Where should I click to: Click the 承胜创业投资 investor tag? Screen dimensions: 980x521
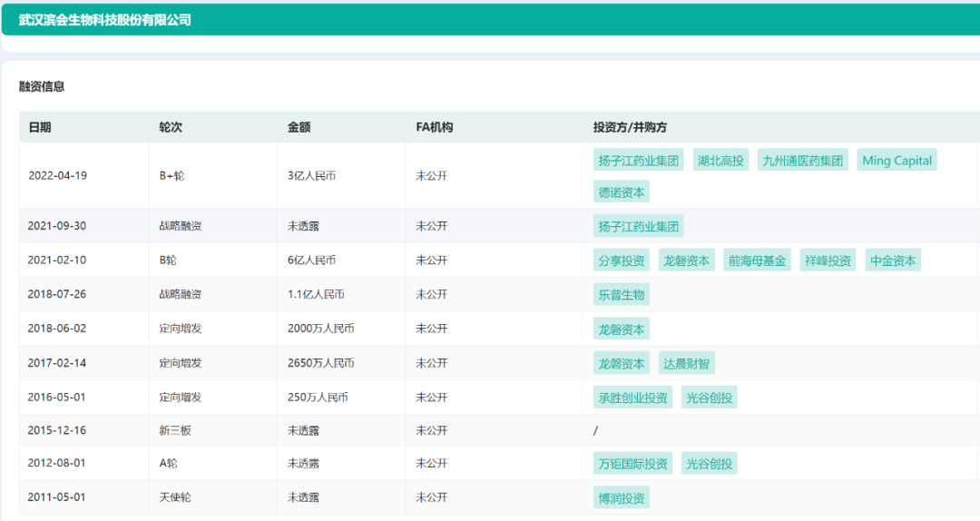tap(633, 398)
